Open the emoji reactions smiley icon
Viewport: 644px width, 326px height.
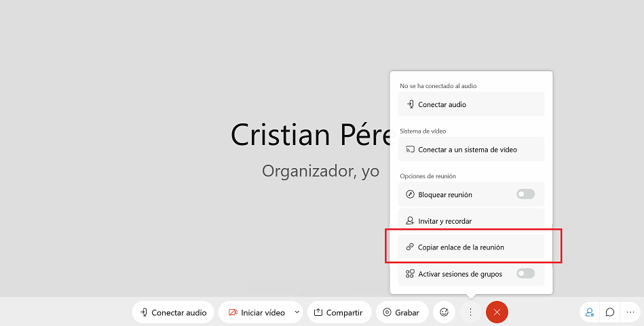click(444, 312)
